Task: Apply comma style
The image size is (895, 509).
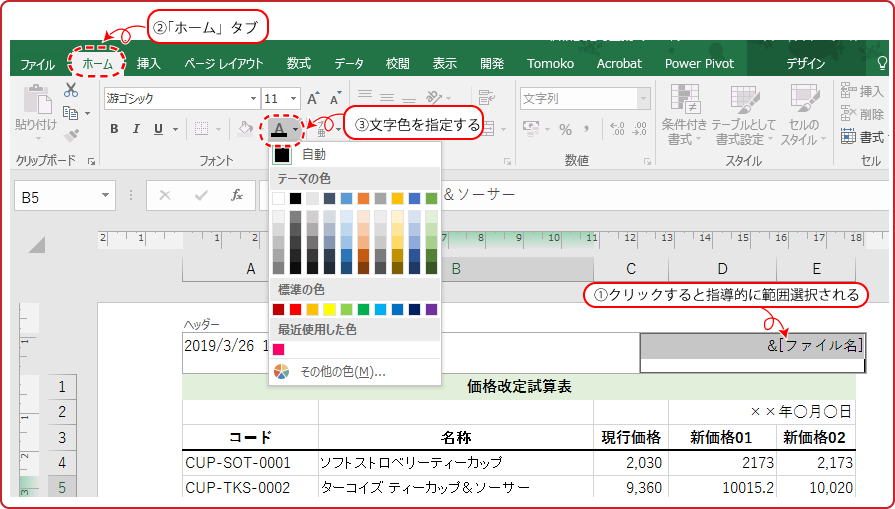Action: 587,129
